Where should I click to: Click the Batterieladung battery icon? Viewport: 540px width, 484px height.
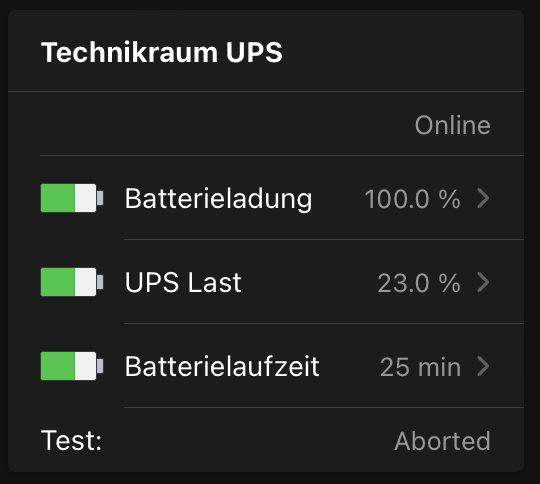[72, 198]
